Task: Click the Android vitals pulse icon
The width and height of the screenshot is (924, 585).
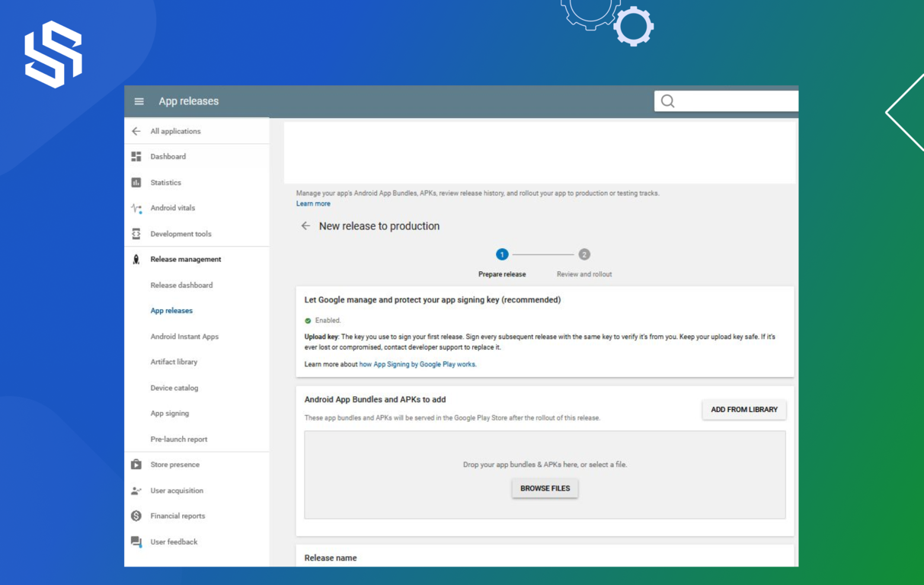Action: coord(136,208)
